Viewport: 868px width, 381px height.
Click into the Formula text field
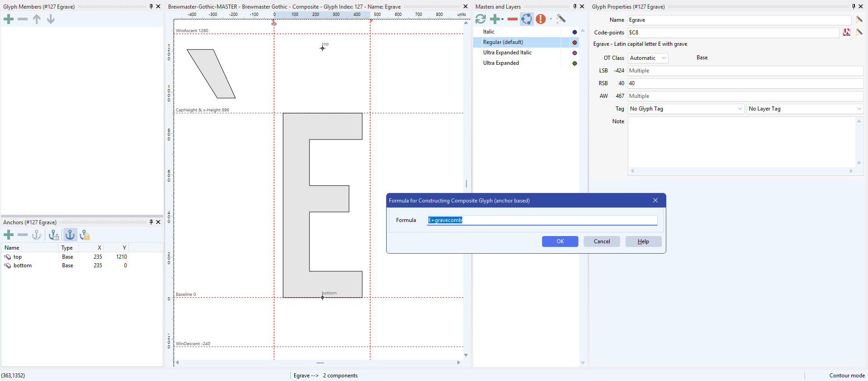point(542,220)
